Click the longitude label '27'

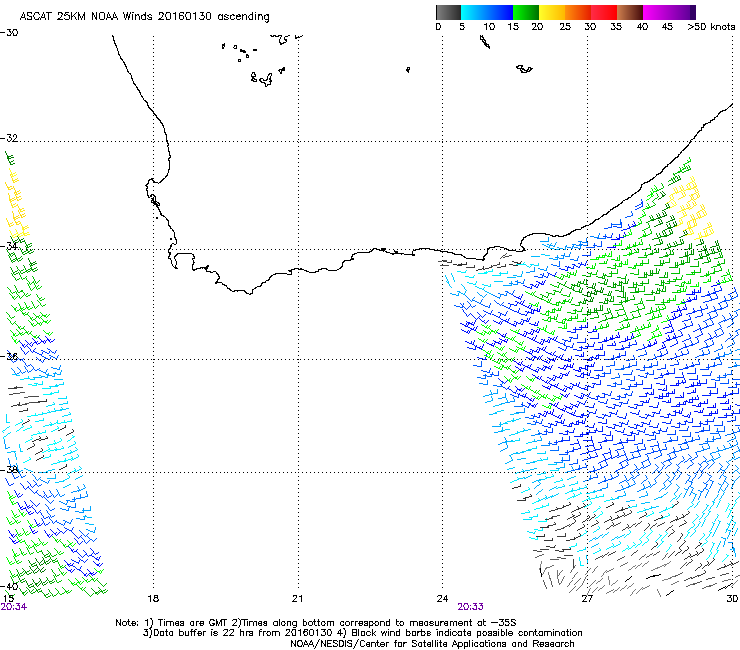click(587, 599)
